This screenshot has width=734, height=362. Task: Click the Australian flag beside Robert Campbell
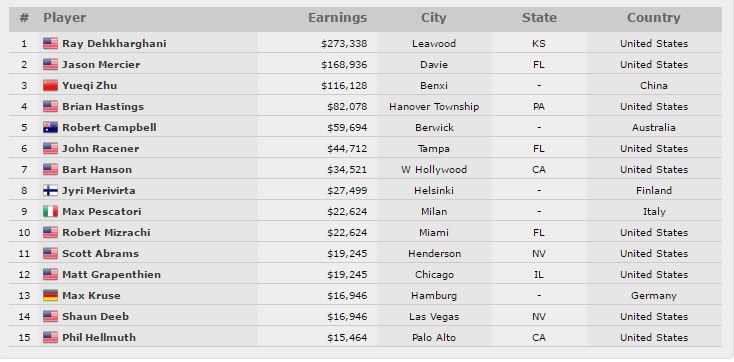(x=50, y=127)
